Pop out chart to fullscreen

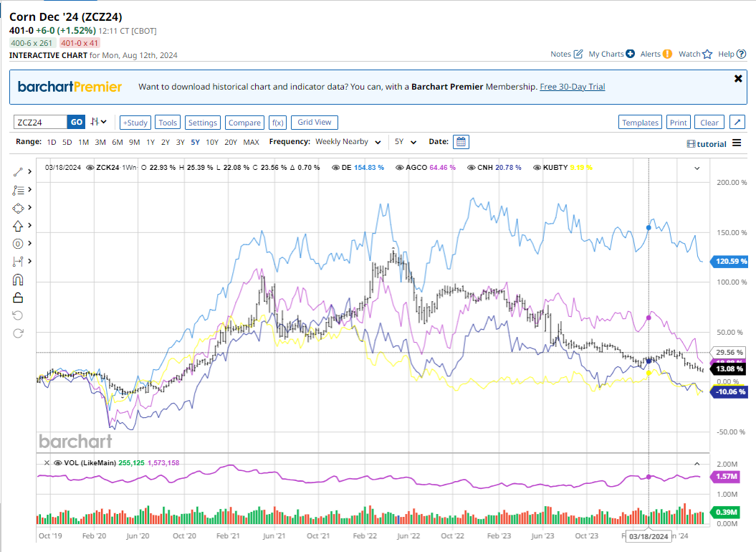[737, 122]
